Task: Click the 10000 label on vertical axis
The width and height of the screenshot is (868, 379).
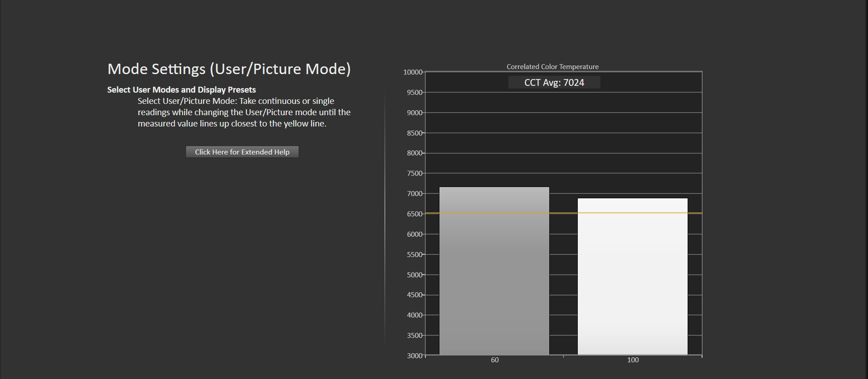Action: pos(412,72)
